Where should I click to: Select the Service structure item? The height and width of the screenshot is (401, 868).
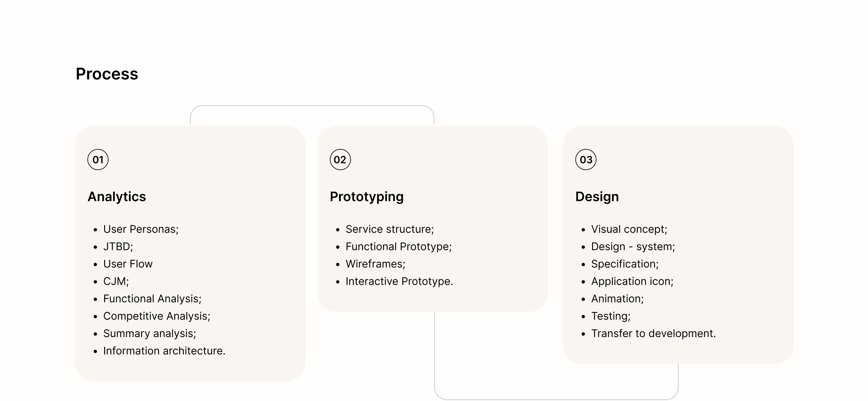click(x=390, y=229)
